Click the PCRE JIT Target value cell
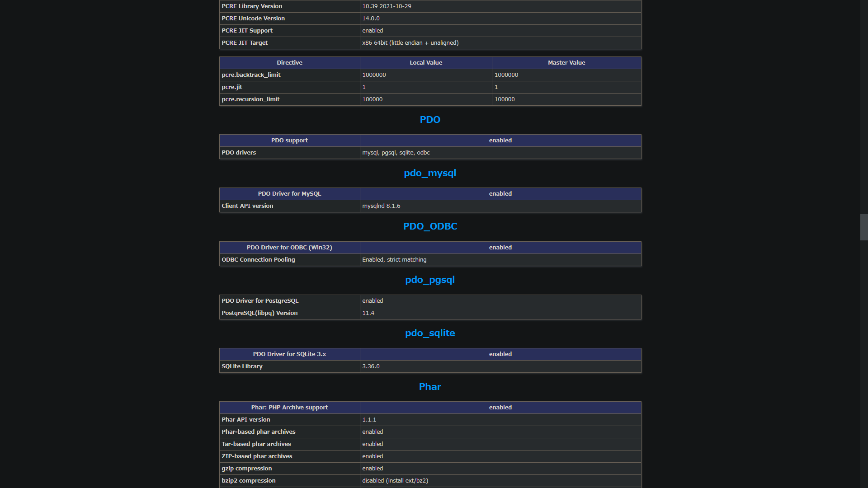 pyautogui.click(x=410, y=43)
